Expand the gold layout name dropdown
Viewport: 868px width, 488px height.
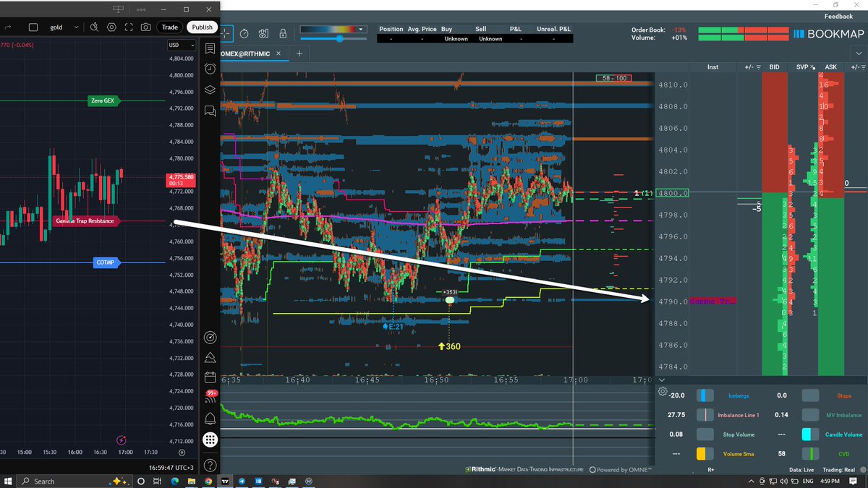click(77, 27)
